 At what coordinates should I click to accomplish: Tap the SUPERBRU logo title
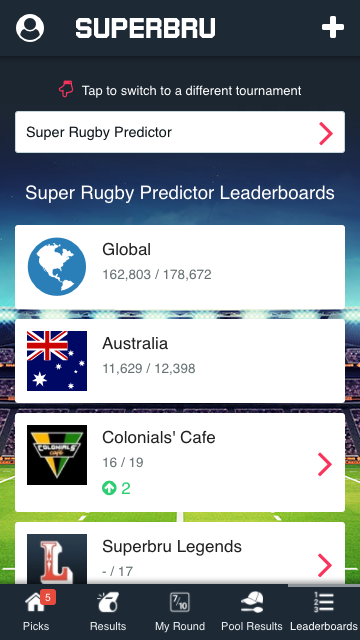coord(145,28)
